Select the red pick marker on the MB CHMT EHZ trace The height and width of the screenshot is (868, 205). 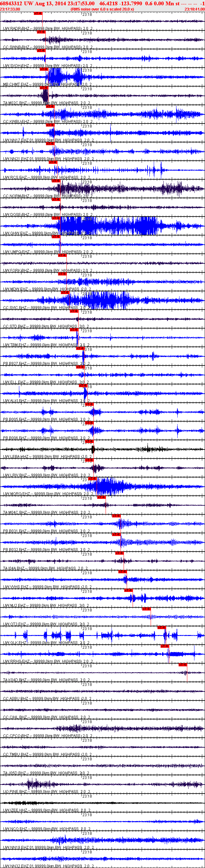click(44, 69)
